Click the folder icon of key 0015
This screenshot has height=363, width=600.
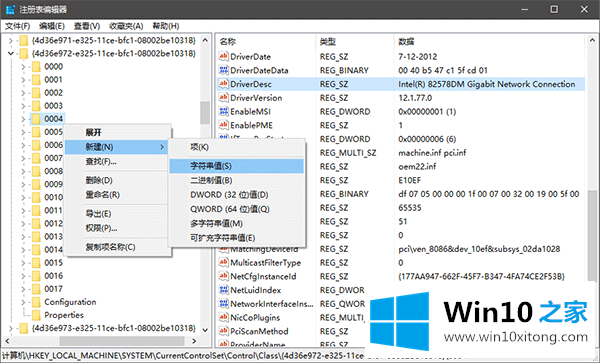pyautogui.click(x=36, y=263)
